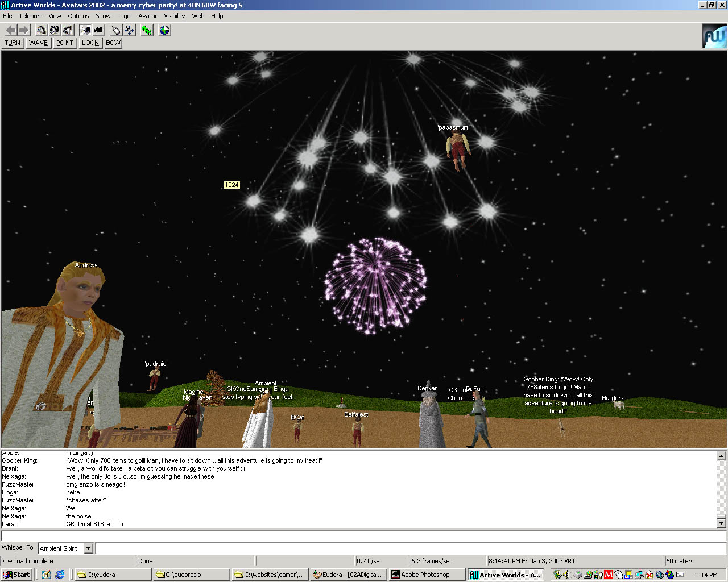
Task: Click the forward arrow navigation icon
Action: [24, 30]
